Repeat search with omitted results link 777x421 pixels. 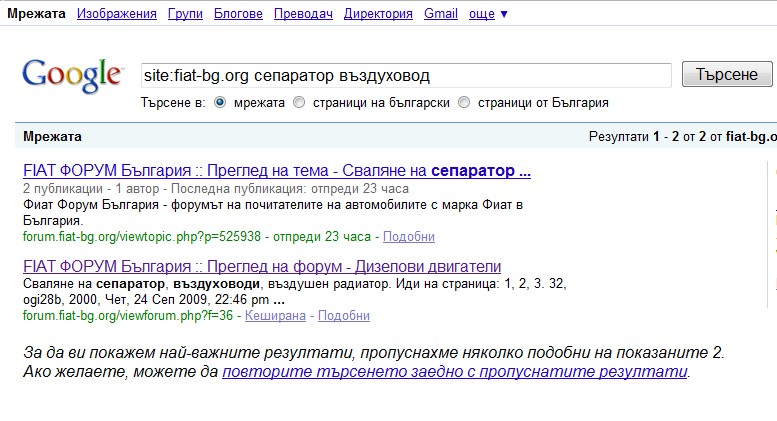[x=455, y=371]
